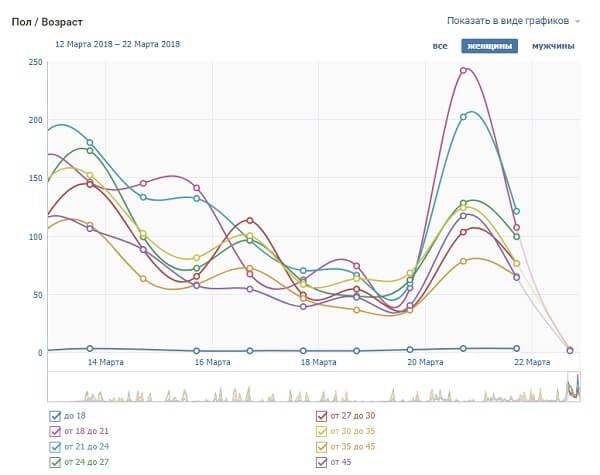Hide the 'от 21 до 24' series
This screenshot has width=600, height=475.
coord(54,447)
